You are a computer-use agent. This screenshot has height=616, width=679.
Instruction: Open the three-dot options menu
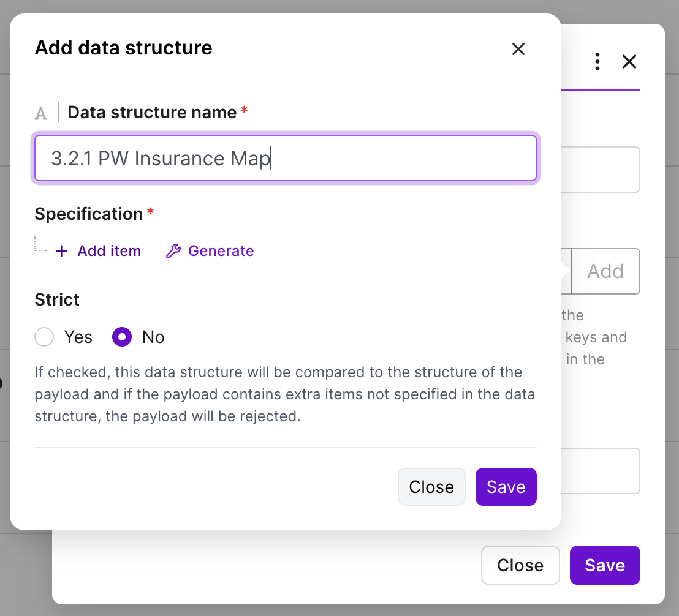(x=597, y=61)
